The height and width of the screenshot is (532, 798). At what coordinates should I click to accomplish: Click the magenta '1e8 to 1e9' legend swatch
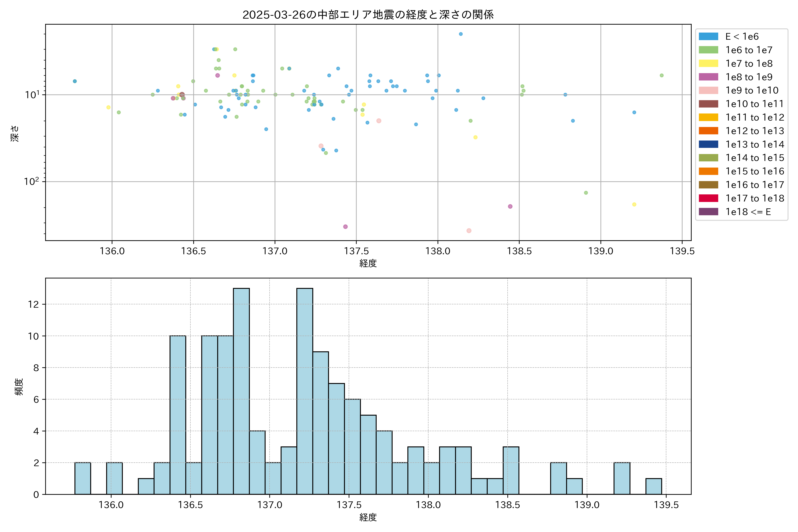coord(708,77)
